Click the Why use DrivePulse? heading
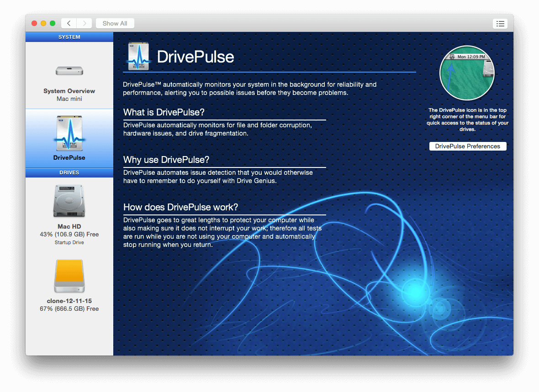539x392 pixels. (166, 160)
